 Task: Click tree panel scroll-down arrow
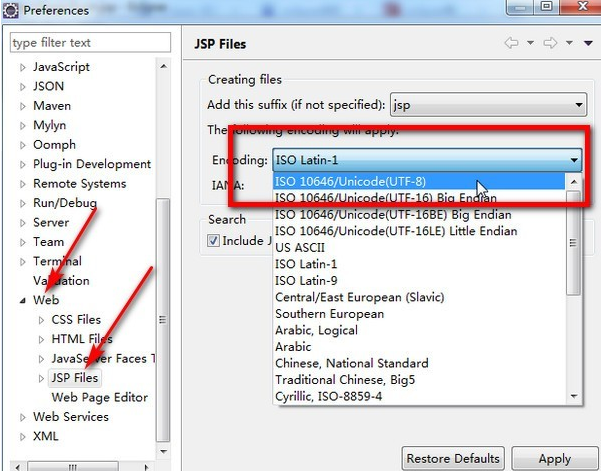coord(163,451)
